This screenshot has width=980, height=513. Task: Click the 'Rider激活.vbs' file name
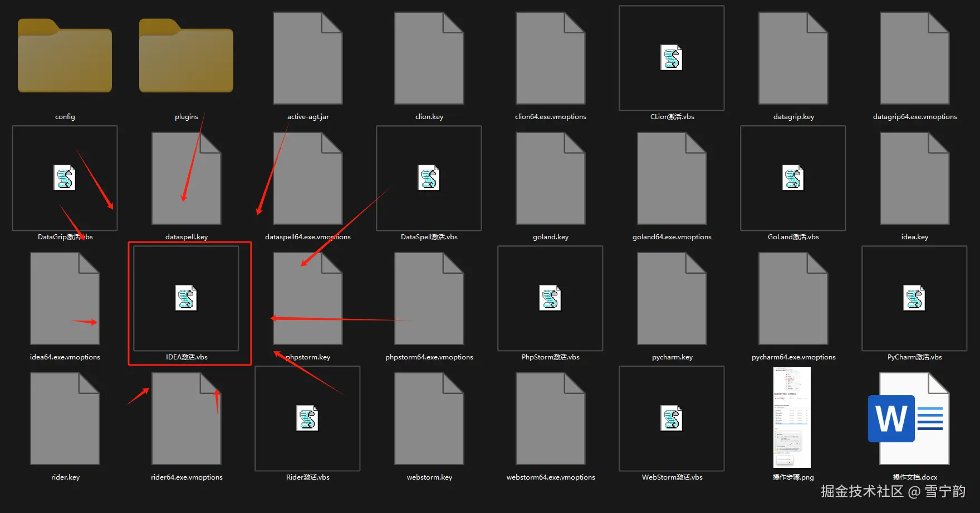coord(308,477)
